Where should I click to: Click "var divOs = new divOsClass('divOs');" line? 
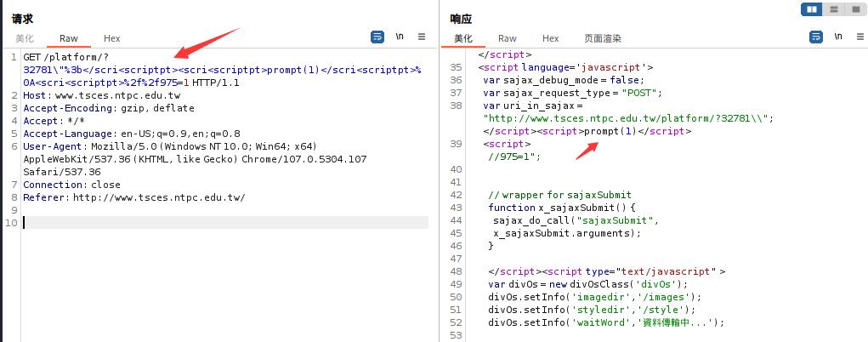coord(587,284)
